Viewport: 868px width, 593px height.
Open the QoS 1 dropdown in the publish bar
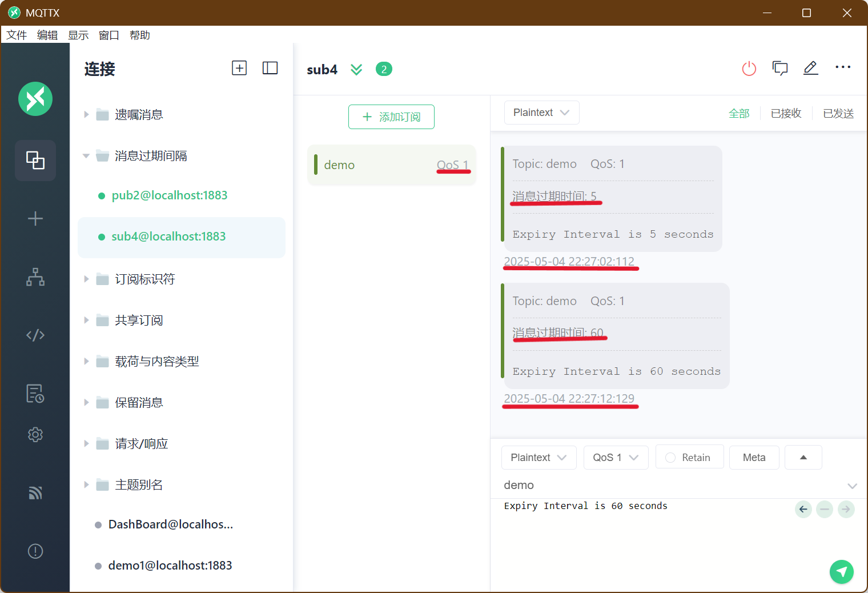point(616,458)
